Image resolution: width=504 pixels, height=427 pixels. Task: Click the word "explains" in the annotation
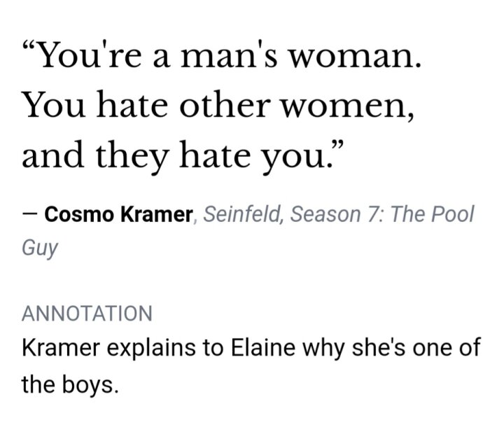[149, 349]
